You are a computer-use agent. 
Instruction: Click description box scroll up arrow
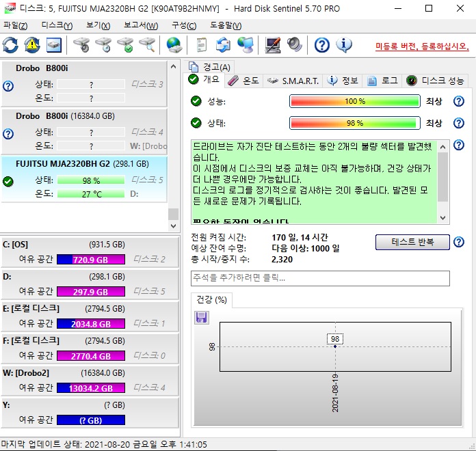(x=443, y=147)
